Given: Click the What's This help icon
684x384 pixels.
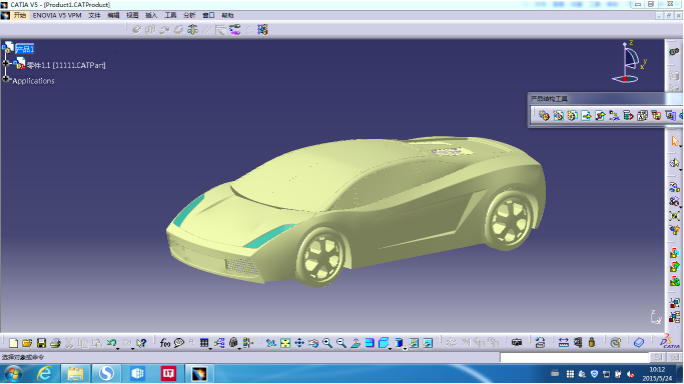Looking at the screenshot, I should click(141, 343).
